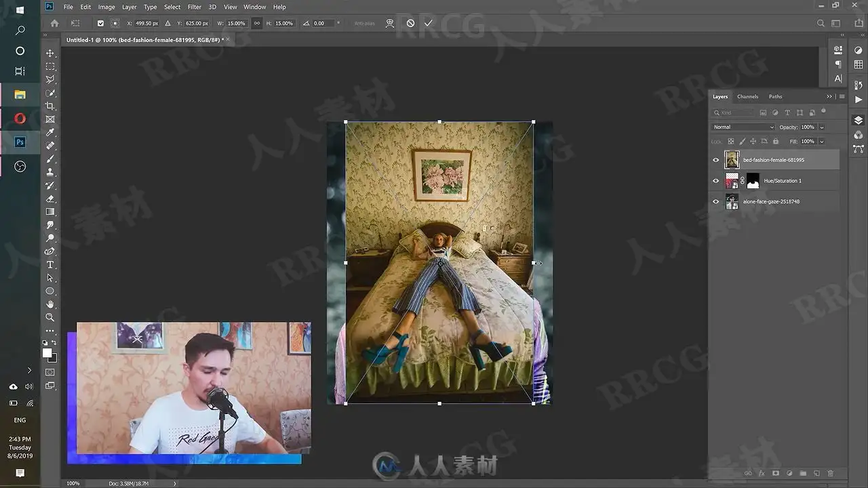The width and height of the screenshot is (868, 488).
Task: Open the blend mode Normal dropdown
Action: coord(743,127)
